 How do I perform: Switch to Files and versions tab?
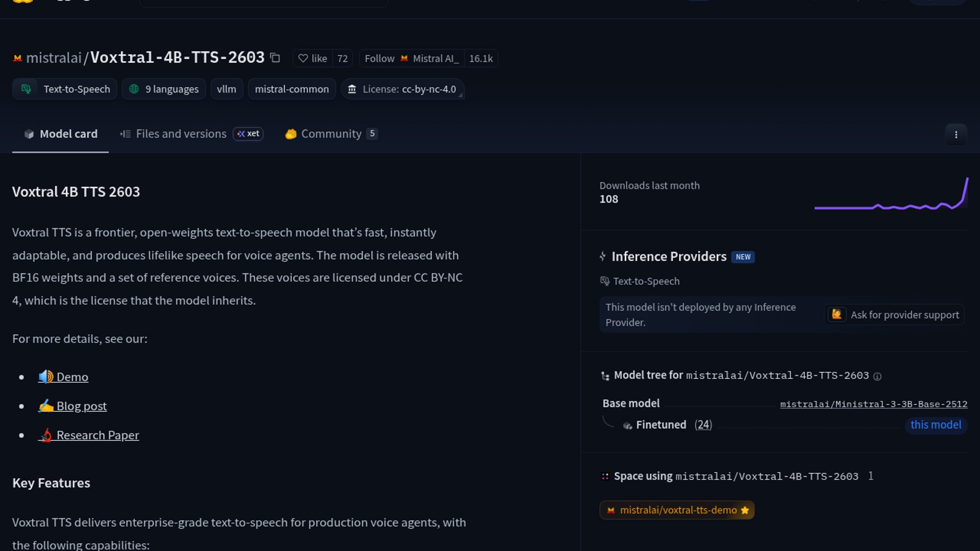pos(181,134)
